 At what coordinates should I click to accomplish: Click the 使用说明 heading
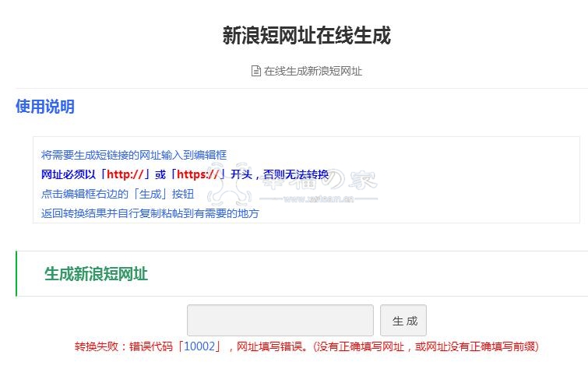coord(45,107)
